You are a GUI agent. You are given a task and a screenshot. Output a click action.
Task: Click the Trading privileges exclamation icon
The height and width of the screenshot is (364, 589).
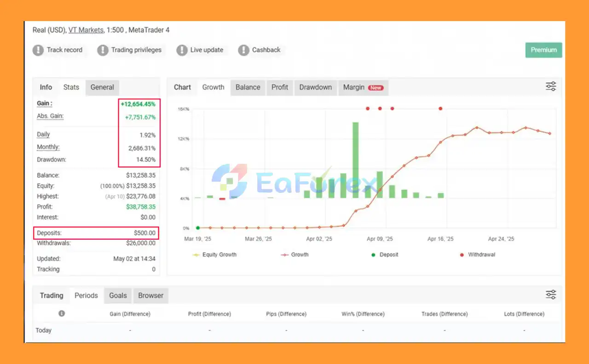tap(103, 50)
